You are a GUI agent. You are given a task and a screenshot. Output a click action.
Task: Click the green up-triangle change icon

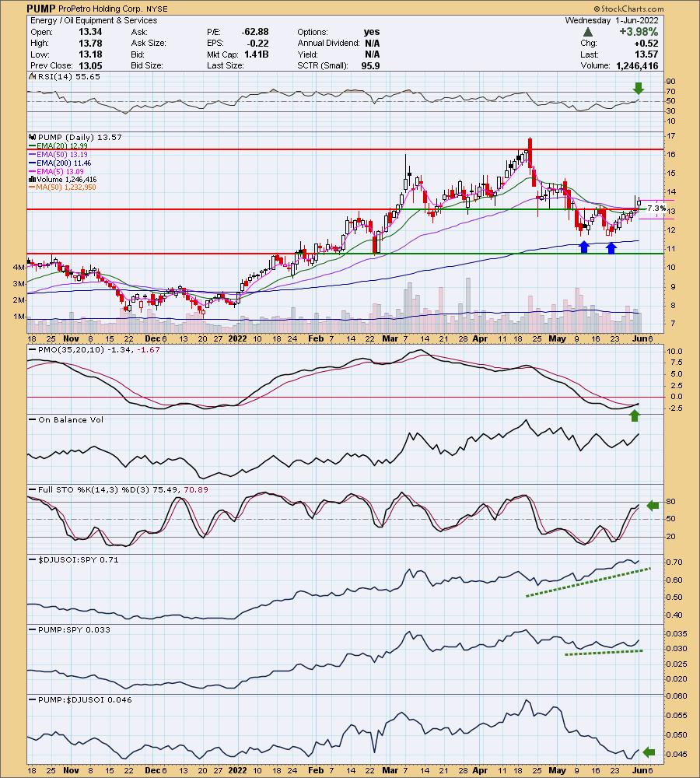pyautogui.click(x=587, y=32)
